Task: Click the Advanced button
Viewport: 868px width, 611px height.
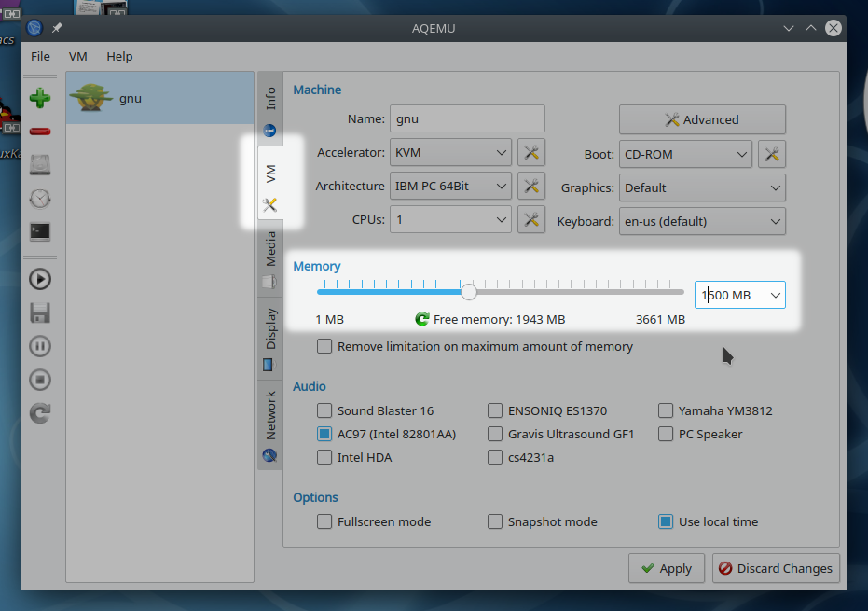Action: point(702,119)
